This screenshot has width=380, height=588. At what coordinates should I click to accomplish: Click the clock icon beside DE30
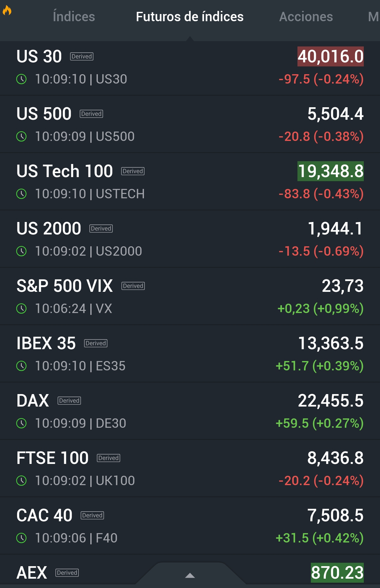click(x=21, y=423)
